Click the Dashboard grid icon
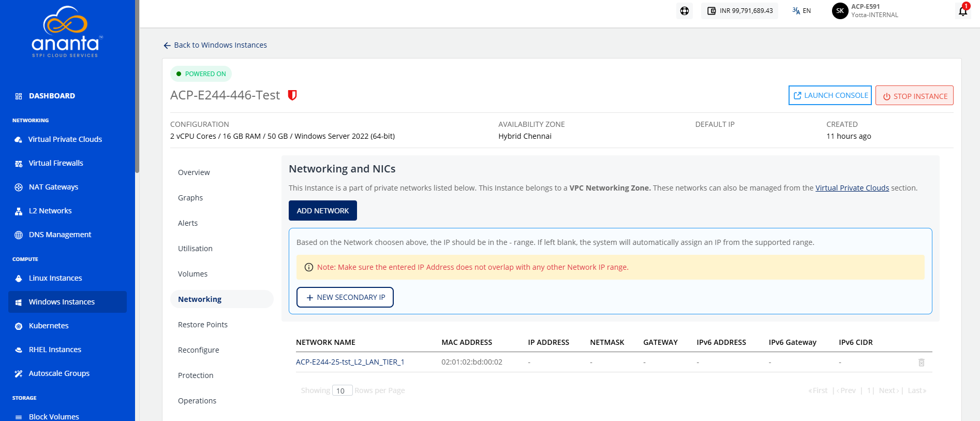Image resolution: width=980 pixels, height=421 pixels. point(19,96)
